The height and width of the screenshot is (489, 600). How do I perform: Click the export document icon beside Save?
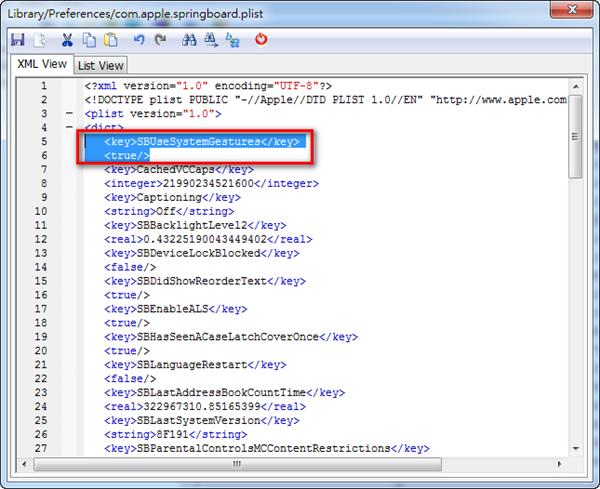click(39, 40)
